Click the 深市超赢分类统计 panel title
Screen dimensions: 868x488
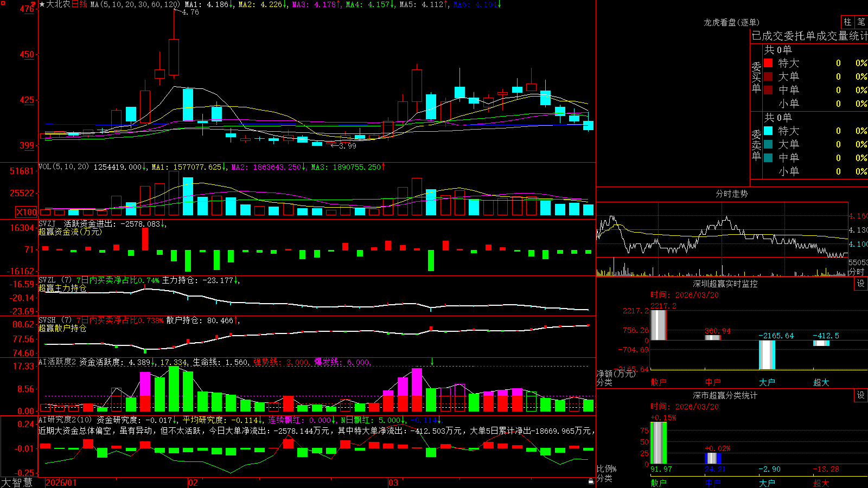tap(725, 395)
